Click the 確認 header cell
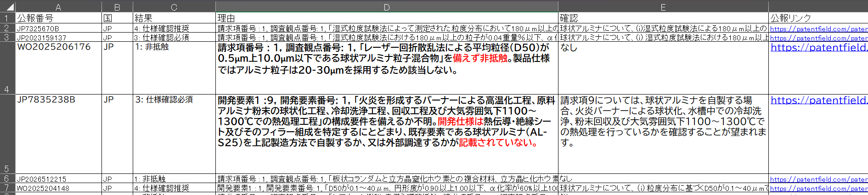This screenshot has width=868, height=195. tap(663, 18)
